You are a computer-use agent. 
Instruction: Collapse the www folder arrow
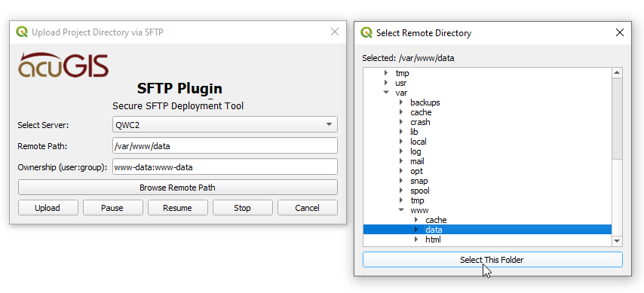[401, 210]
